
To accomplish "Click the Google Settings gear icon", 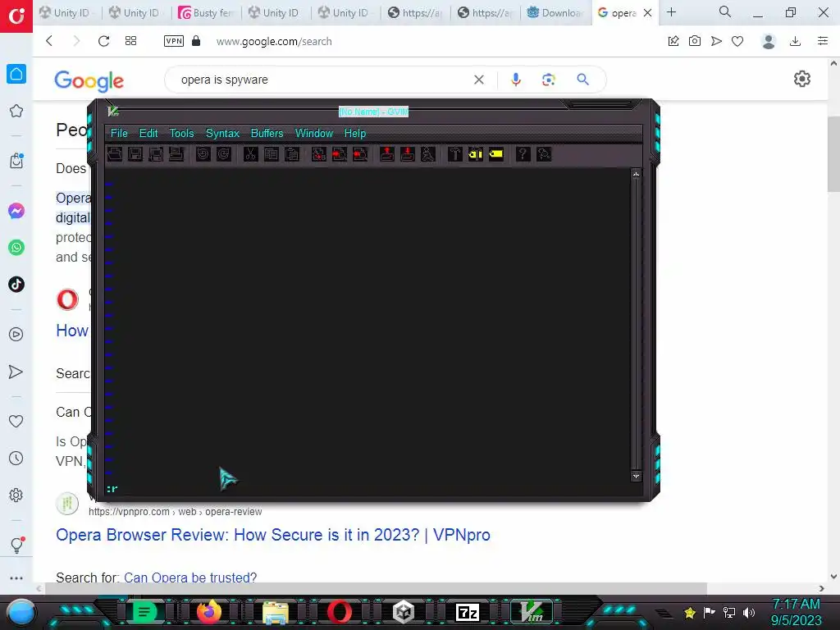I will [x=802, y=79].
